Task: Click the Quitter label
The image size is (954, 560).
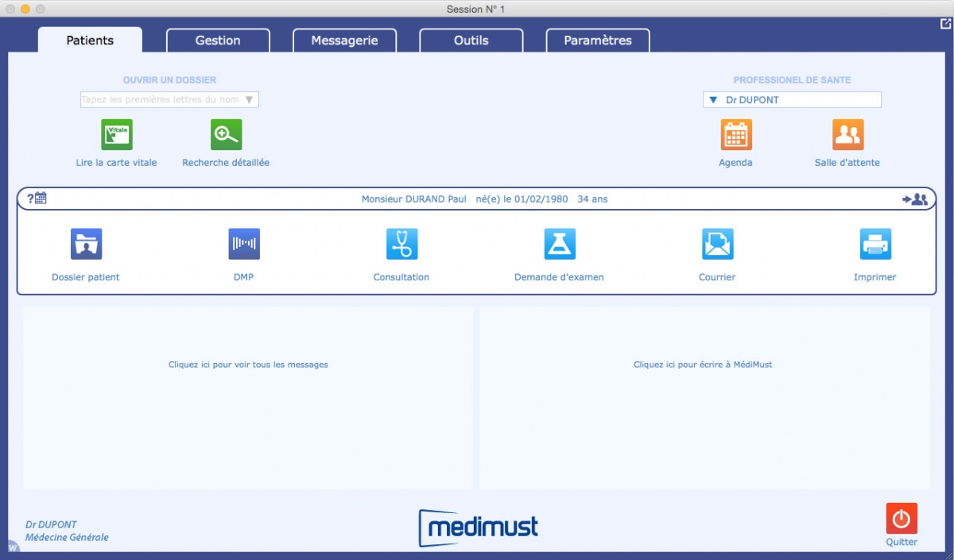Action: tap(902, 542)
